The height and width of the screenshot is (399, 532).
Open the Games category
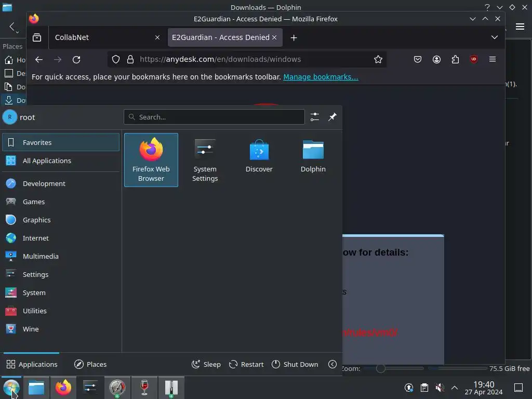coord(61,202)
